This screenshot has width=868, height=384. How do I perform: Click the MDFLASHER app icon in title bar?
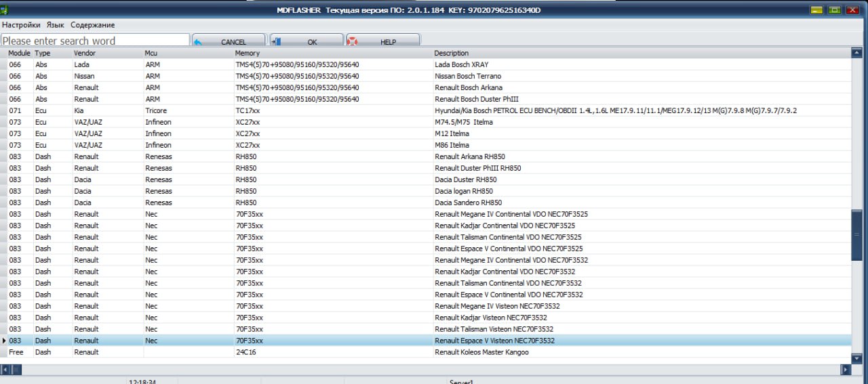tap(5, 10)
